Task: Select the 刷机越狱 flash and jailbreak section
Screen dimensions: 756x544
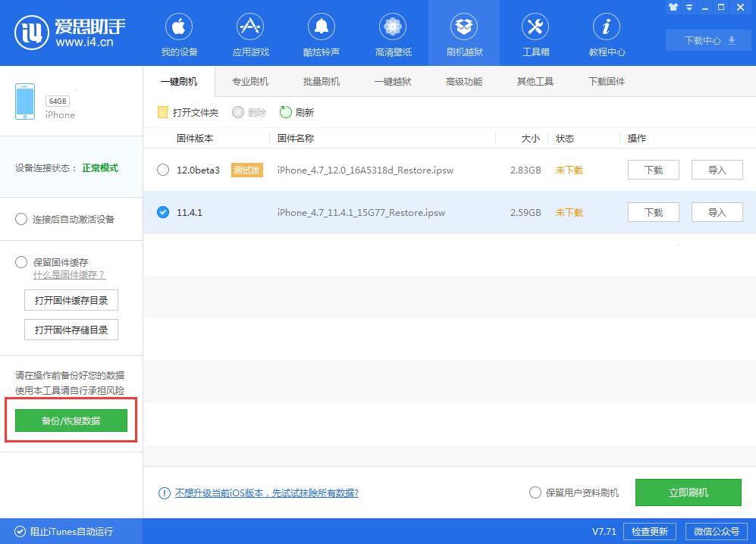Action: point(463,33)
